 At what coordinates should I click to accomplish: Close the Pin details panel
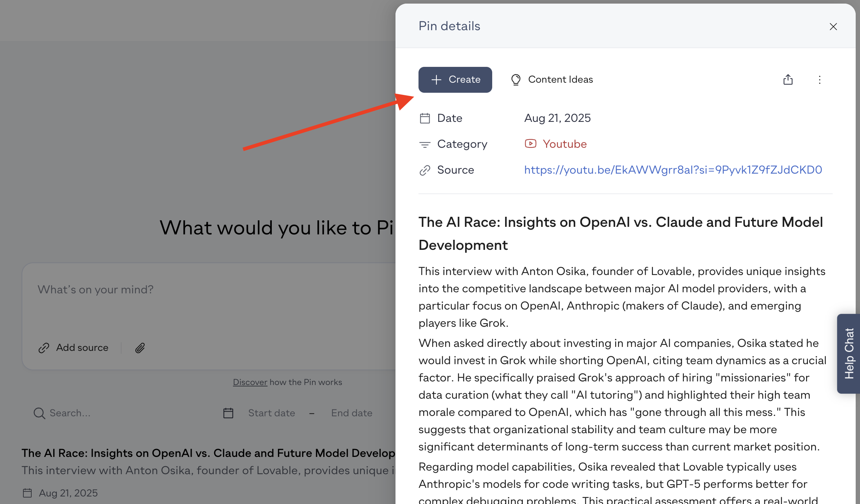(x=833, y=27)
